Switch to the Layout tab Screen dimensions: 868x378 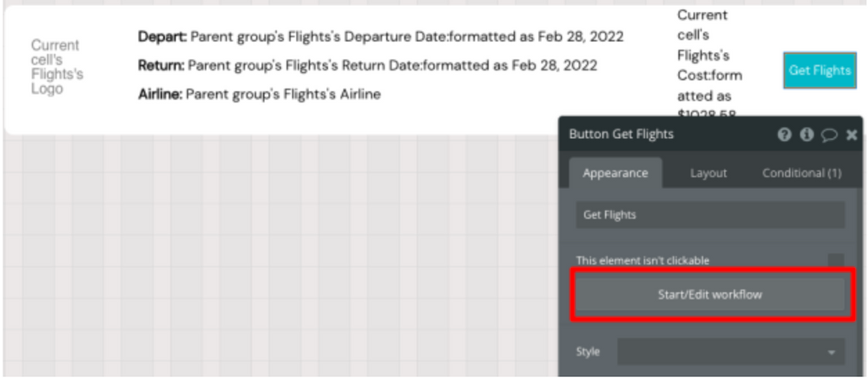click(x=708, y=173)
